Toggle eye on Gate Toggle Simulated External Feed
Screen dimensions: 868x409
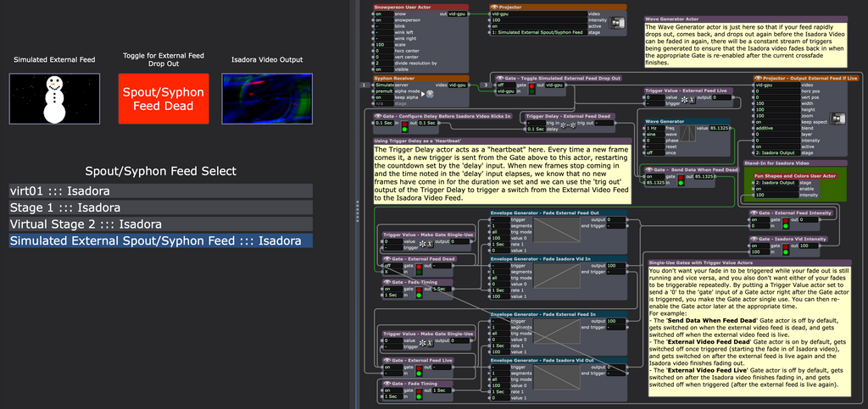(x=500, y=79)
